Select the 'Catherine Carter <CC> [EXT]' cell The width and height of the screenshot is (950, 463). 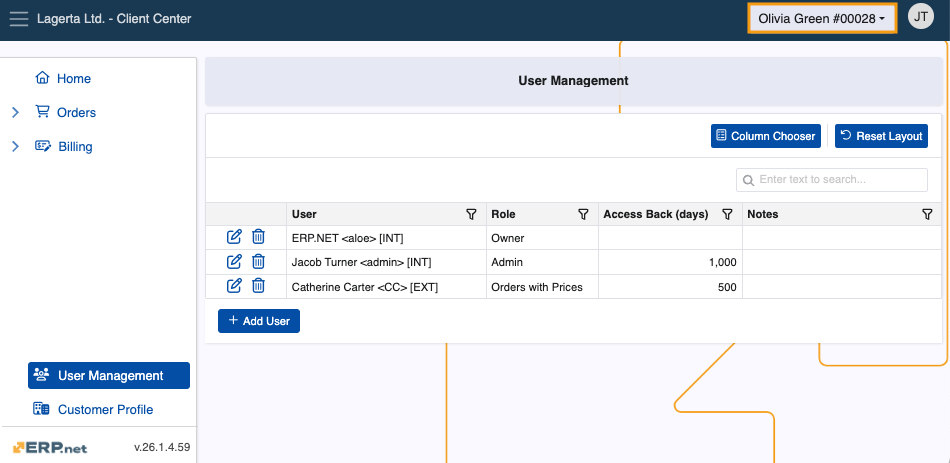tap(386, 287)
